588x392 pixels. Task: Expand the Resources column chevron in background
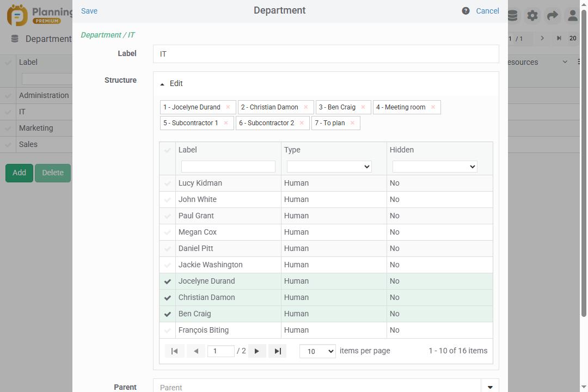pyautogui.click(x=565, y=62)
